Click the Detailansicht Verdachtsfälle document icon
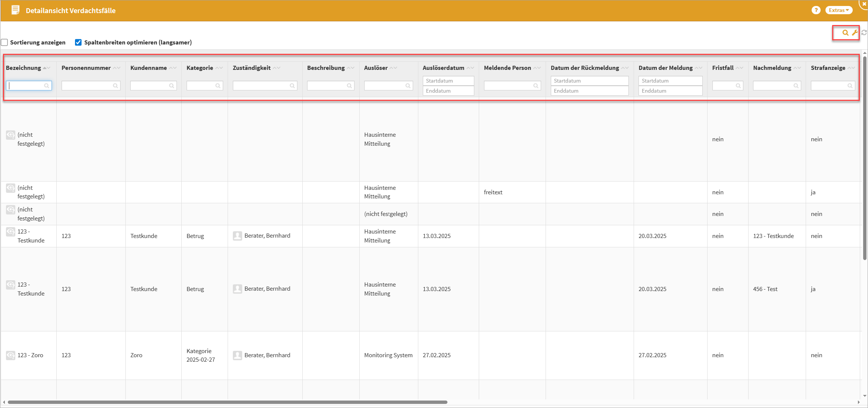Screen dimensions: 868x408 pos(15,10)
